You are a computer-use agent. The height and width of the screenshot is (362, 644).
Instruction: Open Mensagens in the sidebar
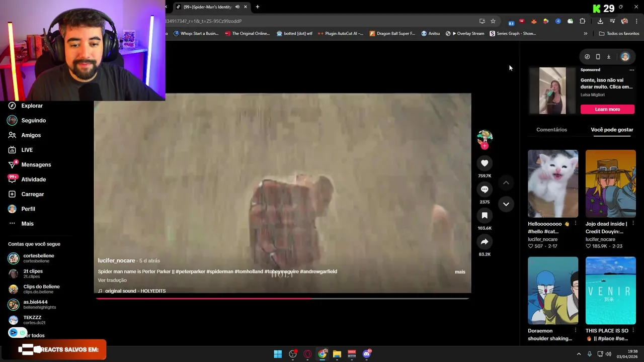[36, 164]
